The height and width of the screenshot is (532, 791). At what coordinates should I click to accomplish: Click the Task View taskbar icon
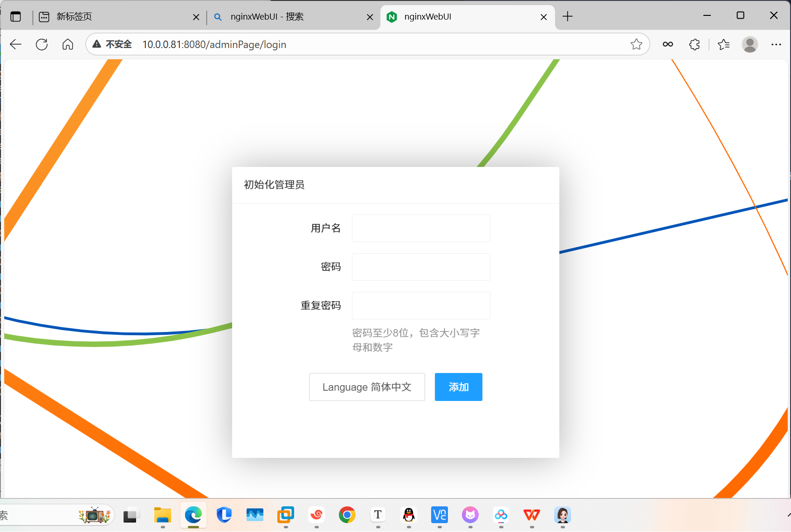[x=132, y=515]
